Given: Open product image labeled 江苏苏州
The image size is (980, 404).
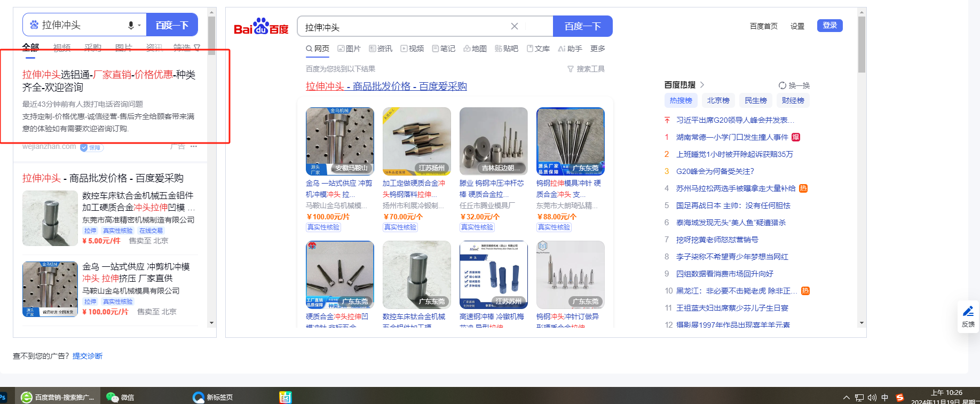Looking at the screenshot, I should 494,274.
